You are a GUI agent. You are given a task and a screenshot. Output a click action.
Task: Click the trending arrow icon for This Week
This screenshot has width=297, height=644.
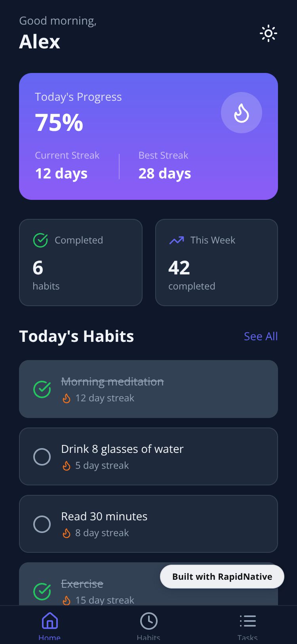click(177, 240)
